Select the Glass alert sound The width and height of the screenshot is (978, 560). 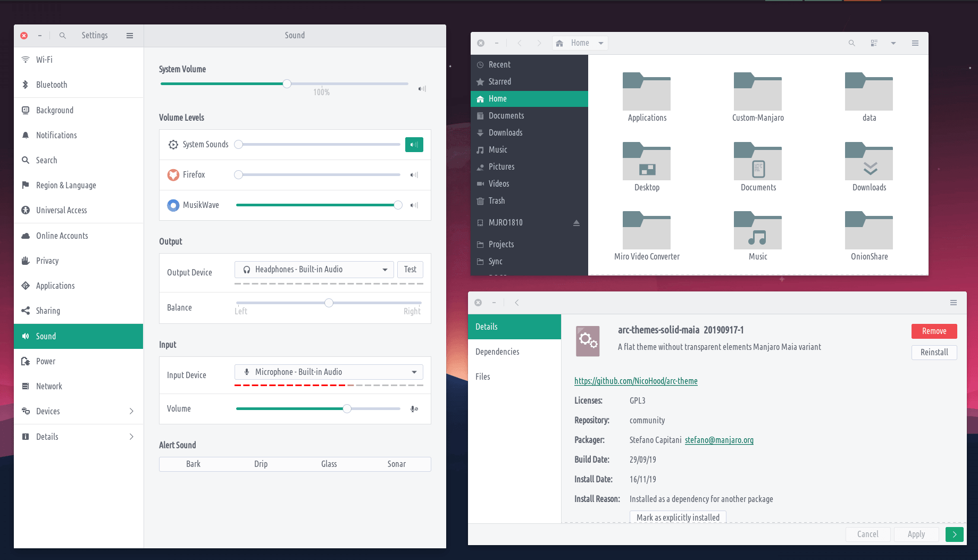pos(329,464)
